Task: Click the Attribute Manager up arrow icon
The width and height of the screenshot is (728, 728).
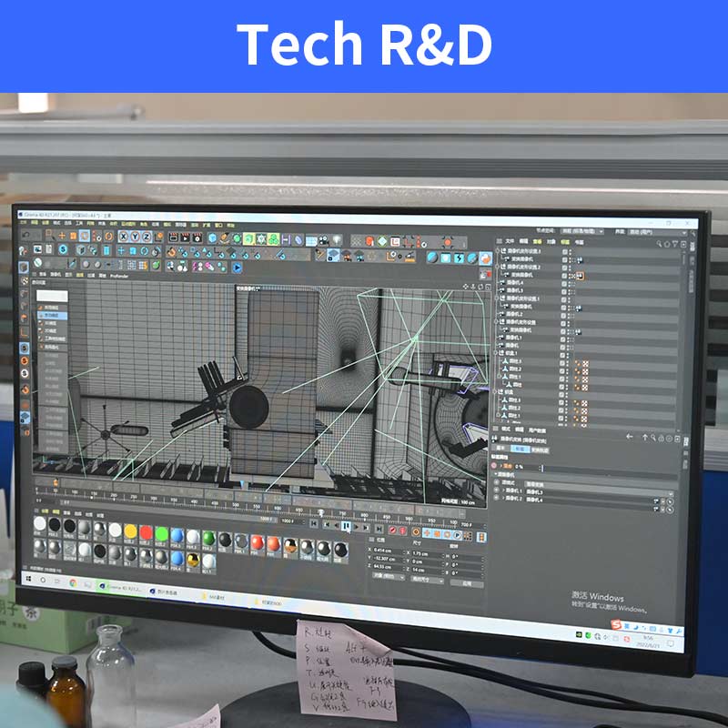Action: 645,438
